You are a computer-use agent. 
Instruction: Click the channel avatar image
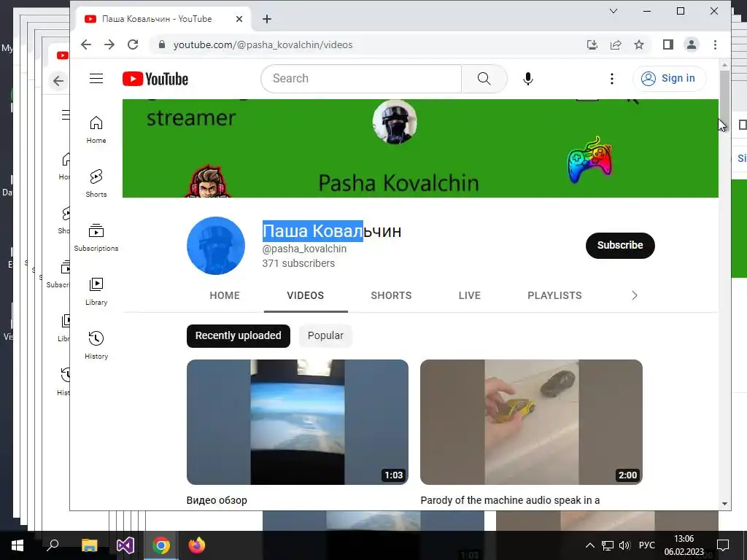tap(216, 246)
